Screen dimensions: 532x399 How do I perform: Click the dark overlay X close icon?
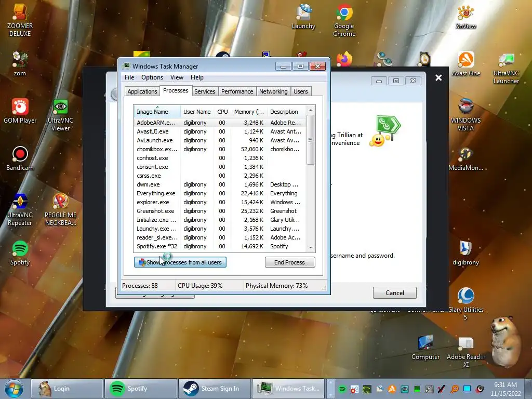point(438,78)
